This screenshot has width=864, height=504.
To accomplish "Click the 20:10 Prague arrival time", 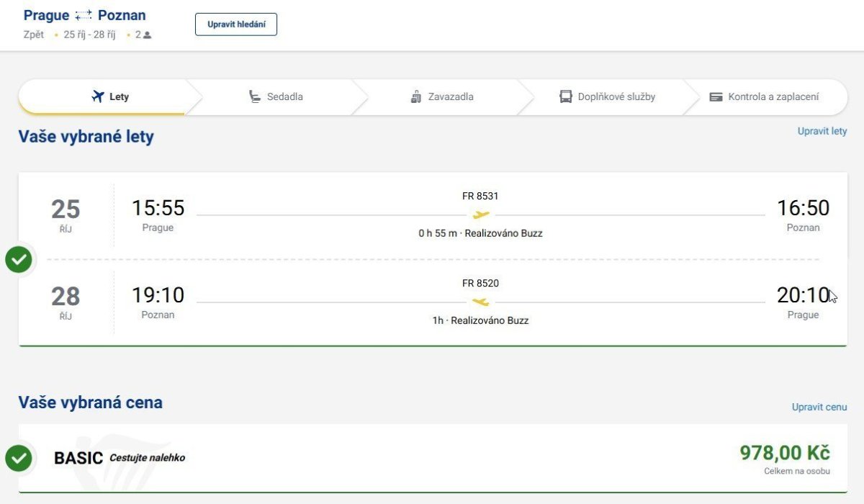I will (x=803, y=295).
